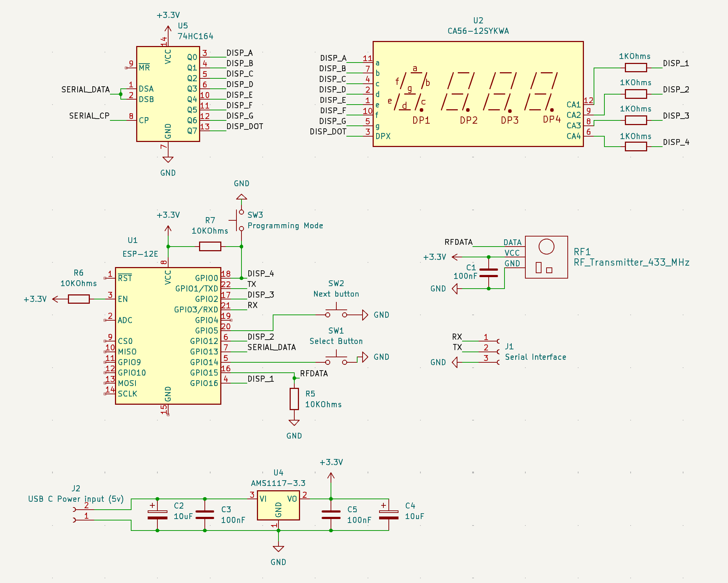Click J2 connector pin 2 terminal
The height and width of the screenshot is (583, 728).
[x=75, y=510]
